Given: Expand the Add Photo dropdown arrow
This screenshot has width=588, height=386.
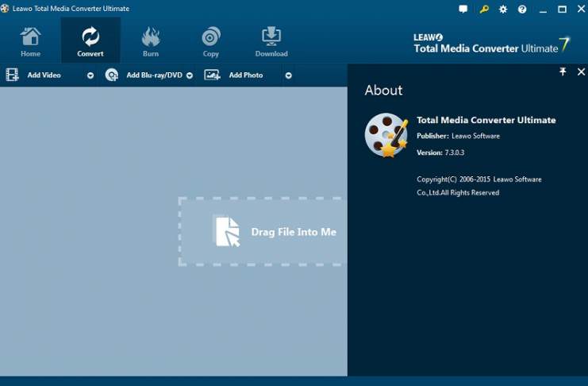Looking at the screenshot, I should (x=288, y=75).
